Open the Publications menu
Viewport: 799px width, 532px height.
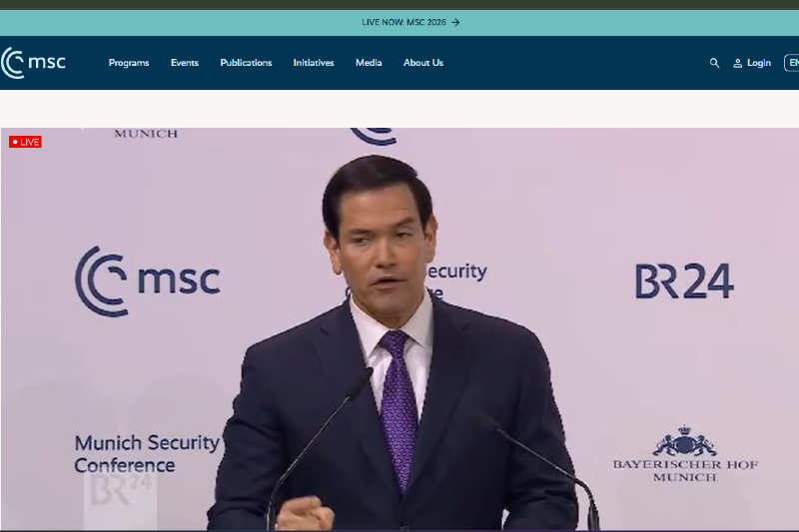246,63
